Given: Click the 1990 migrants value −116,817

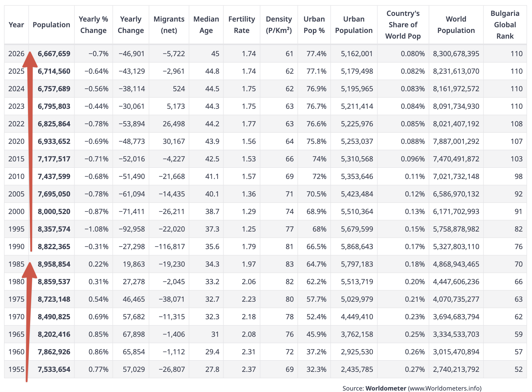Looking at the screenshot, I should click(x=170, y=246).
